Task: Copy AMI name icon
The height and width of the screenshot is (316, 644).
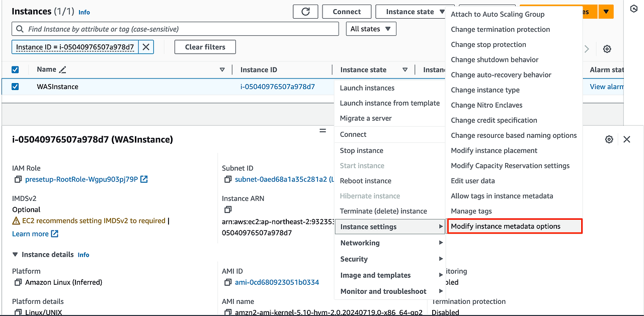Action: click(228, 312)
